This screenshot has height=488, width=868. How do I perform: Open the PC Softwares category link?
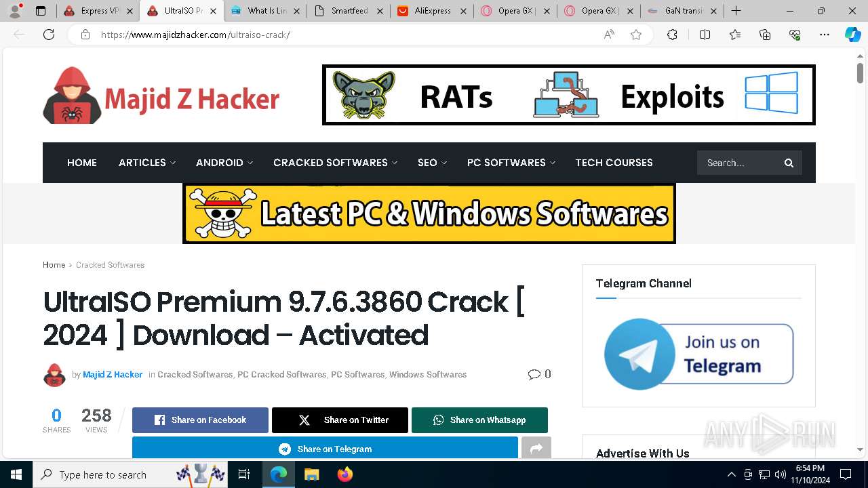tap(357, 374)
